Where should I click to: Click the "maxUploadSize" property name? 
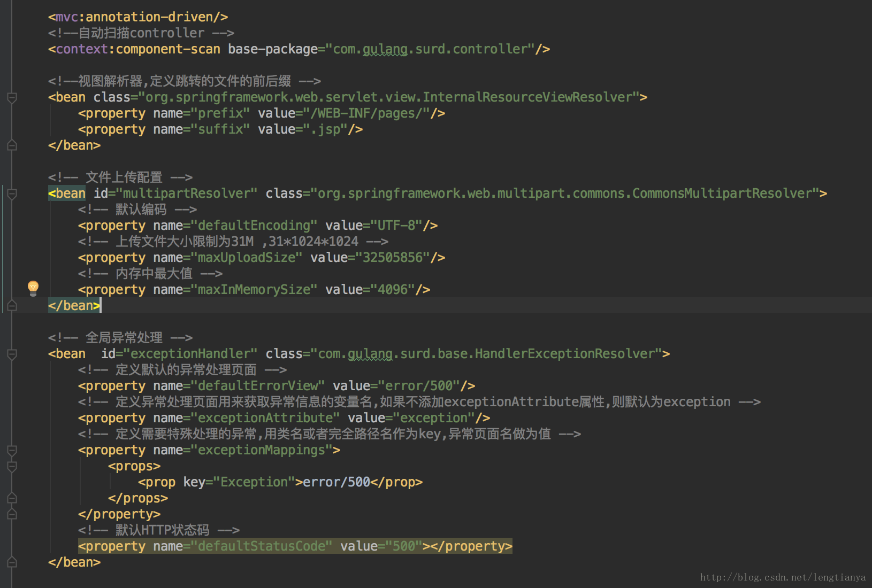[x=247, y=258]
